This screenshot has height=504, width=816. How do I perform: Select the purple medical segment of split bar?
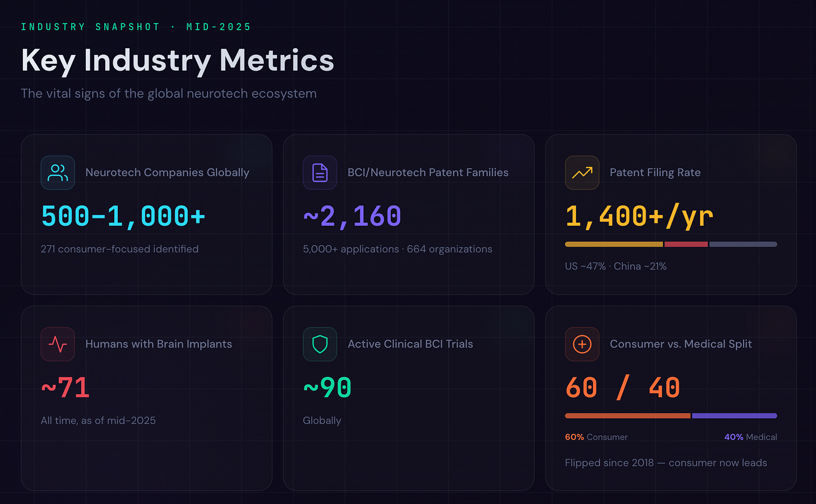735,416
